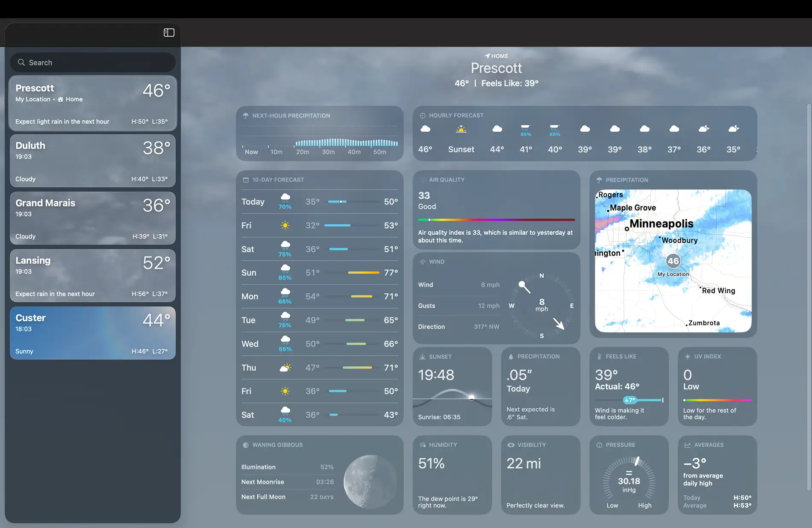
Task: Click the Visibility eye icon
Action: [x=511, y=445]
